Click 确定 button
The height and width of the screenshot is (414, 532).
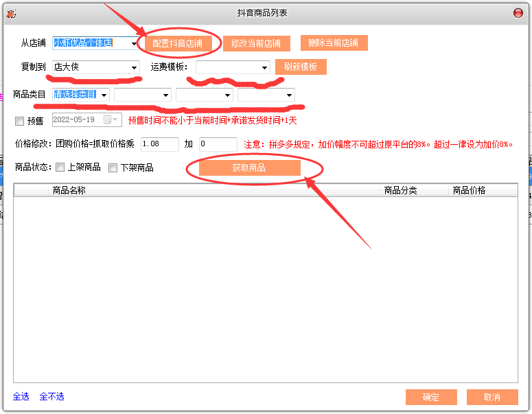[x=431, y=397]
